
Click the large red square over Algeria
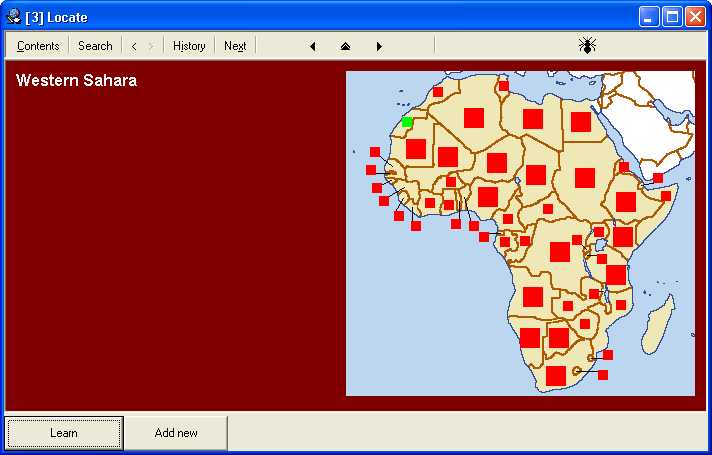tap(474, 118)
